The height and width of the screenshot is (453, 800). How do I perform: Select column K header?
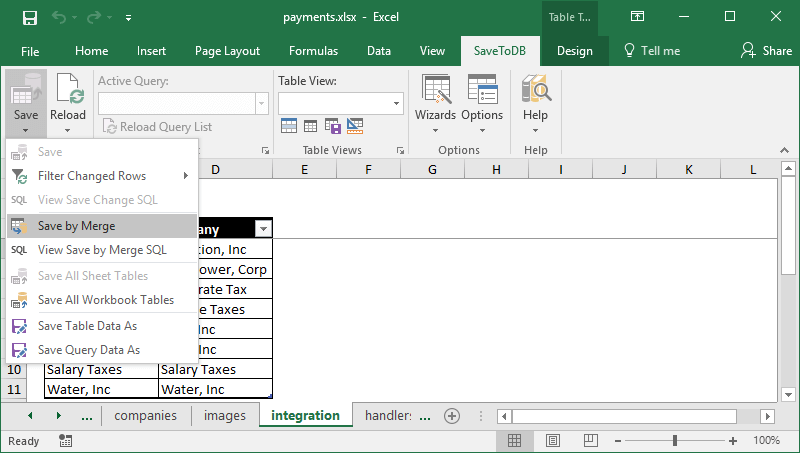point(689,170)
